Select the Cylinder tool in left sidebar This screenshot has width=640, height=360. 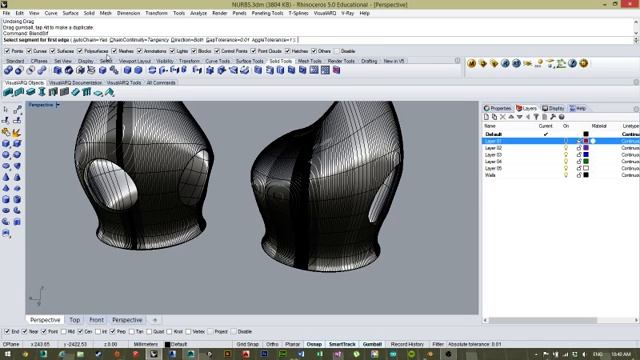pyautogui.click(x=6, y=199)
